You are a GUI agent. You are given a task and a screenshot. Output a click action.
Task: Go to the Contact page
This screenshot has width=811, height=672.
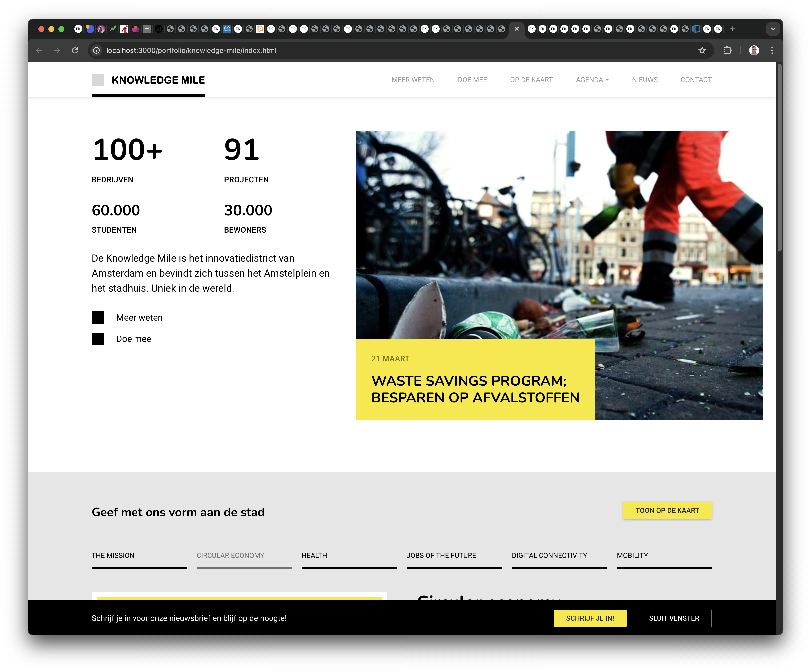click(696, 80)
